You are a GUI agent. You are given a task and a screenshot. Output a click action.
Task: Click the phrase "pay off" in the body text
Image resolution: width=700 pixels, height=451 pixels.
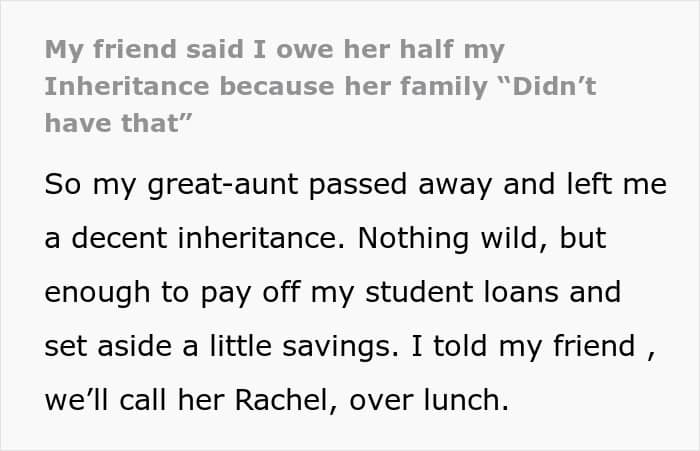click(250, 292)
